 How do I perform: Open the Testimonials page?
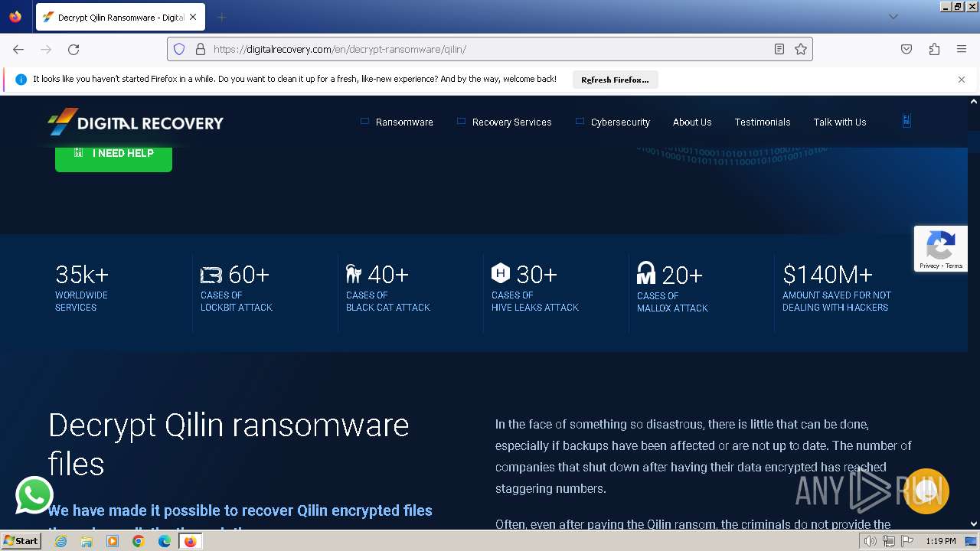click(763, 122)
